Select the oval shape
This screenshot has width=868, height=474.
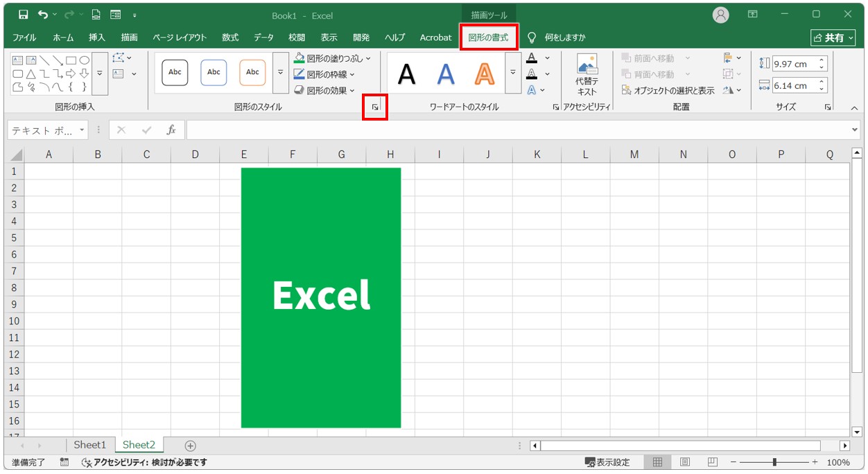click(84, 60)
